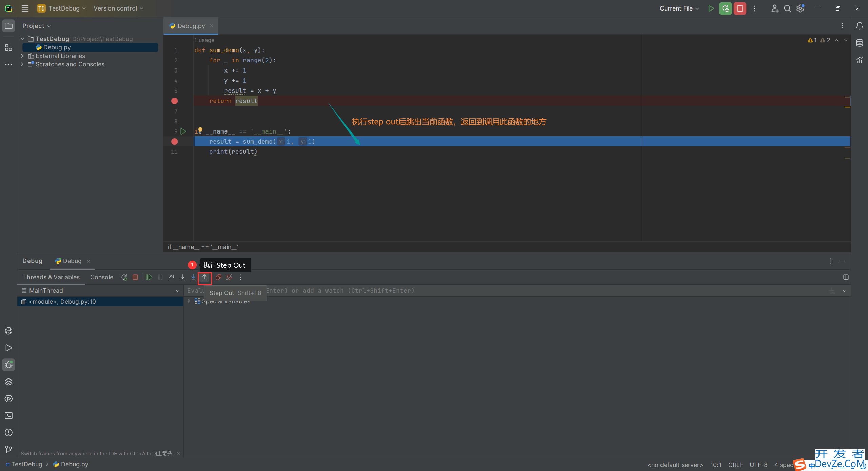Click Step Over in debug toolbar
Image resolution: width=868 pixels, height=471 pixels.
click(171, 277)
